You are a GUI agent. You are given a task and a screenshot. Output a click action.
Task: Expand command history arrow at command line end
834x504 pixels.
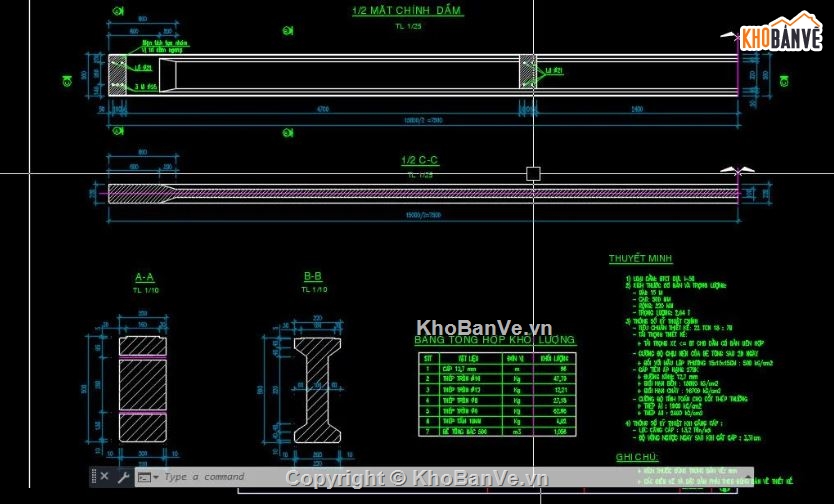point(749,477)
